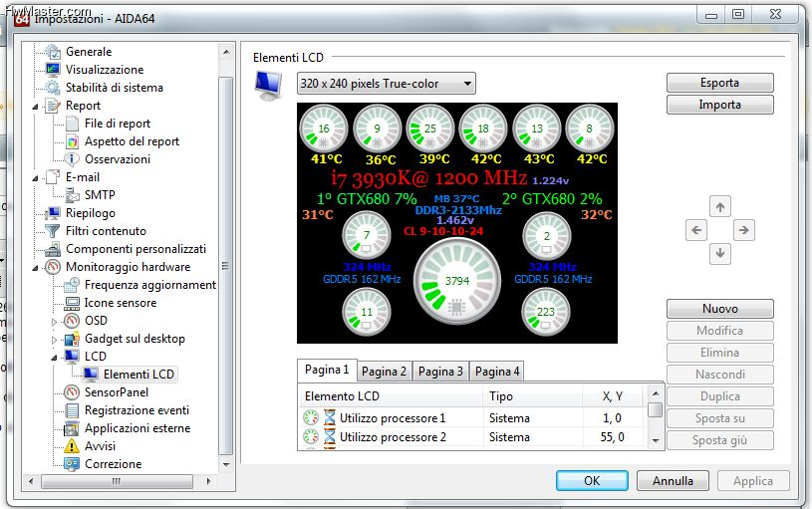Collapse the Report tree node
Viewport: 812px width, 509px height.
click(35, 107)
